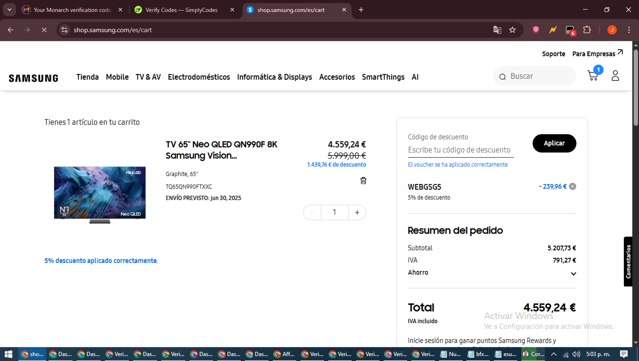Open the extension with the red badge

(570, 30)
